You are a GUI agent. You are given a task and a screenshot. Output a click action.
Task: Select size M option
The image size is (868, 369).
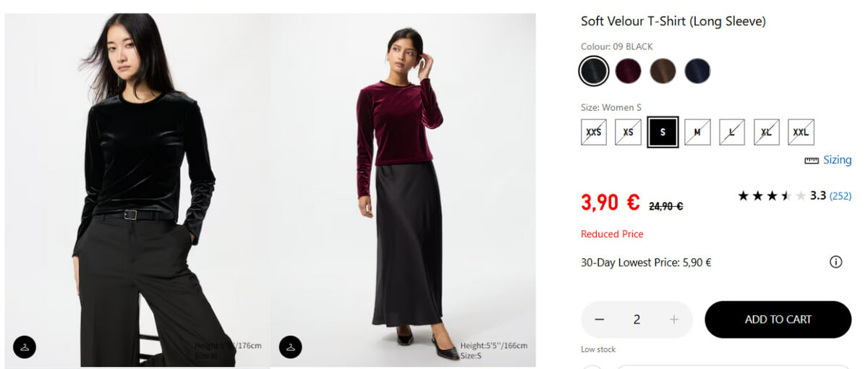coord(697,132)
